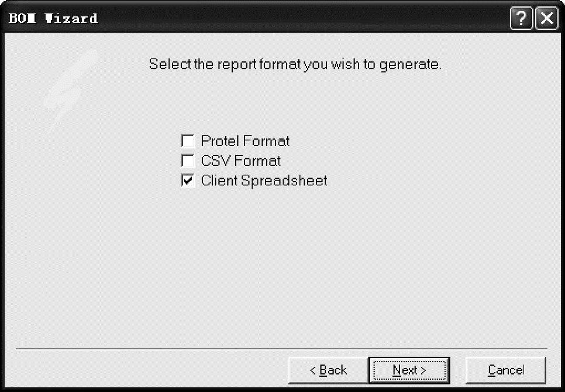This screenshot has width=565, height=392.
Task: Click the question mark help button
Action: point(521,19)
